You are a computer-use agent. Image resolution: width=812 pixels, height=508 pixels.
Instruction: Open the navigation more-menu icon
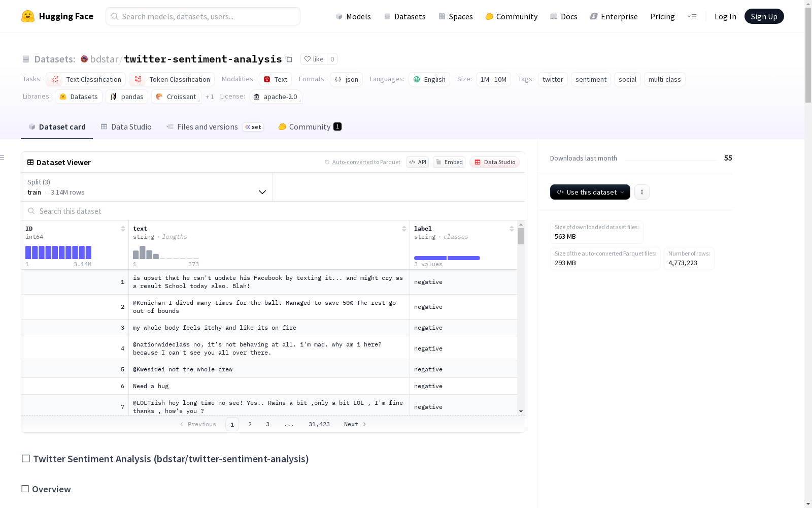(692, 16)
